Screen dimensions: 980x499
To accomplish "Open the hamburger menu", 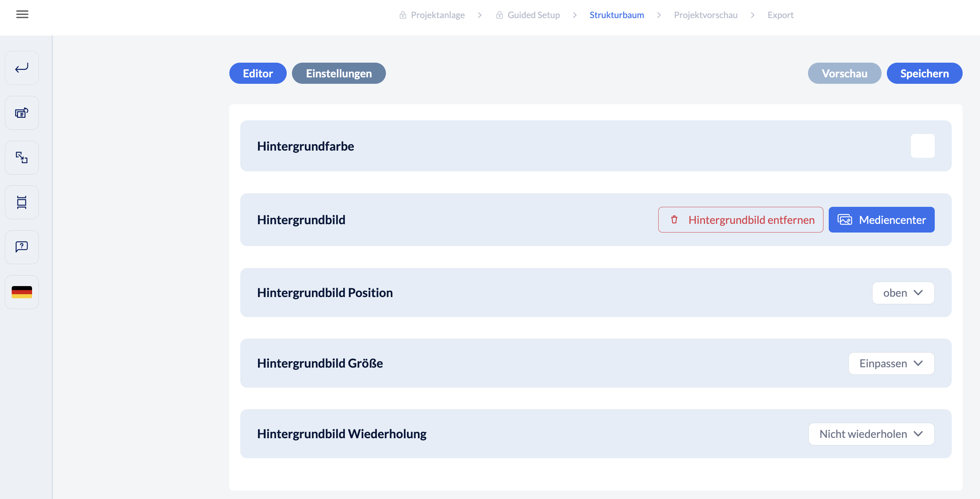I will (22, 14).
